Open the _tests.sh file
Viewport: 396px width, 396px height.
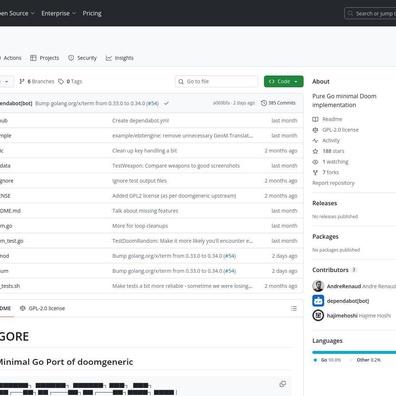tap(10, 286)
